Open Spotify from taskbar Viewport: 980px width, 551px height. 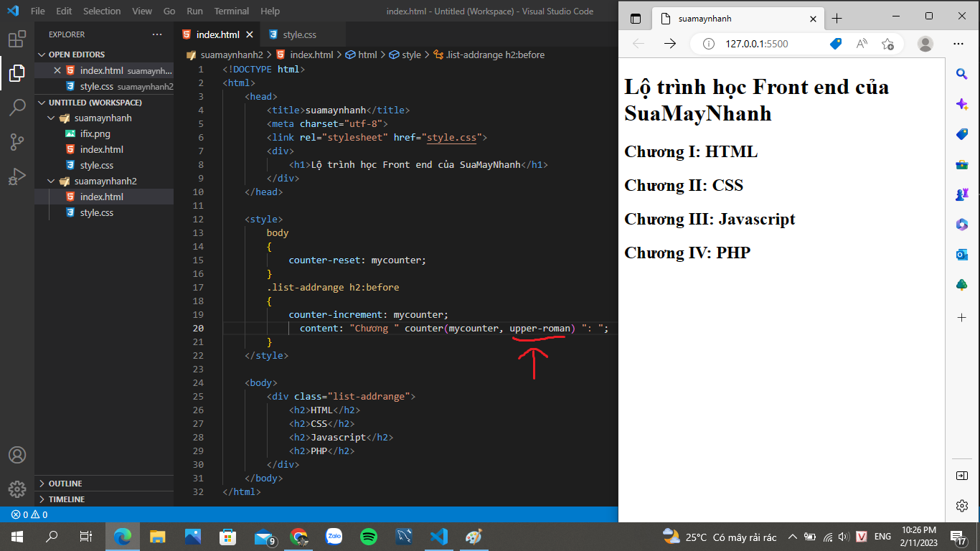coord(369,537)
